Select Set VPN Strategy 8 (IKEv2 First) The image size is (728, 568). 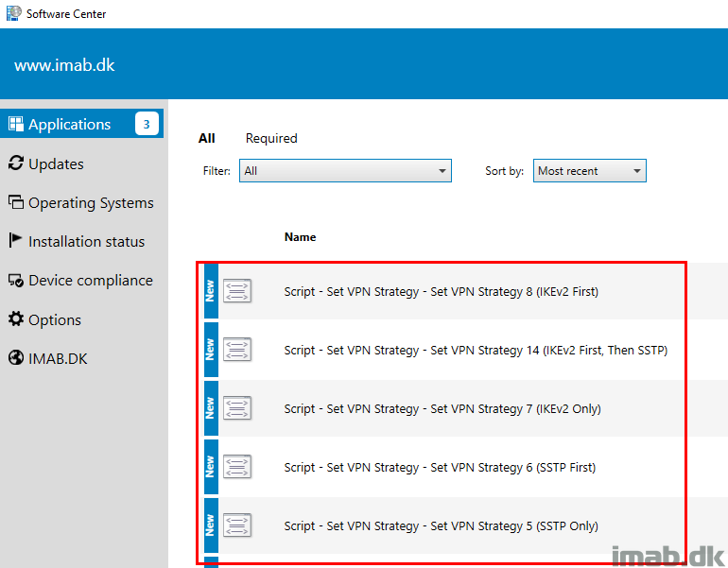[x=442, y=291]
